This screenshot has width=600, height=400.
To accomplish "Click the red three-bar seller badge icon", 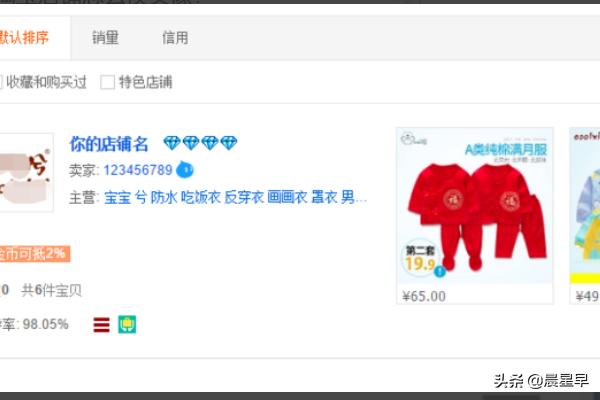I will (x=101, y=325).
